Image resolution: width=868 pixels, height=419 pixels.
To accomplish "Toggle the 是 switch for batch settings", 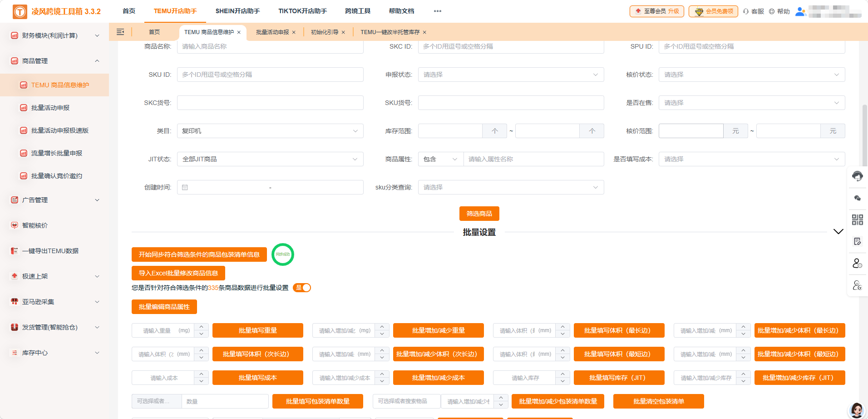I will click(x=302, y=288).
